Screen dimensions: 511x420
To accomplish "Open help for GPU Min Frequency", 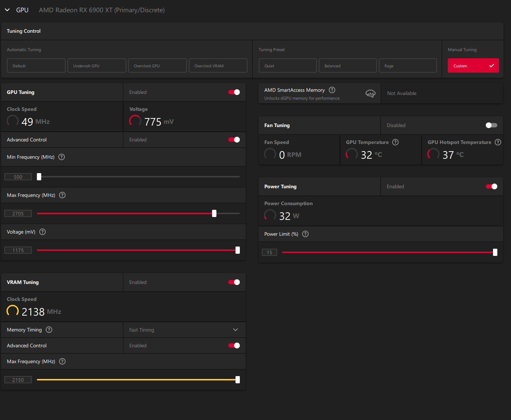I will tap(62, 157).
